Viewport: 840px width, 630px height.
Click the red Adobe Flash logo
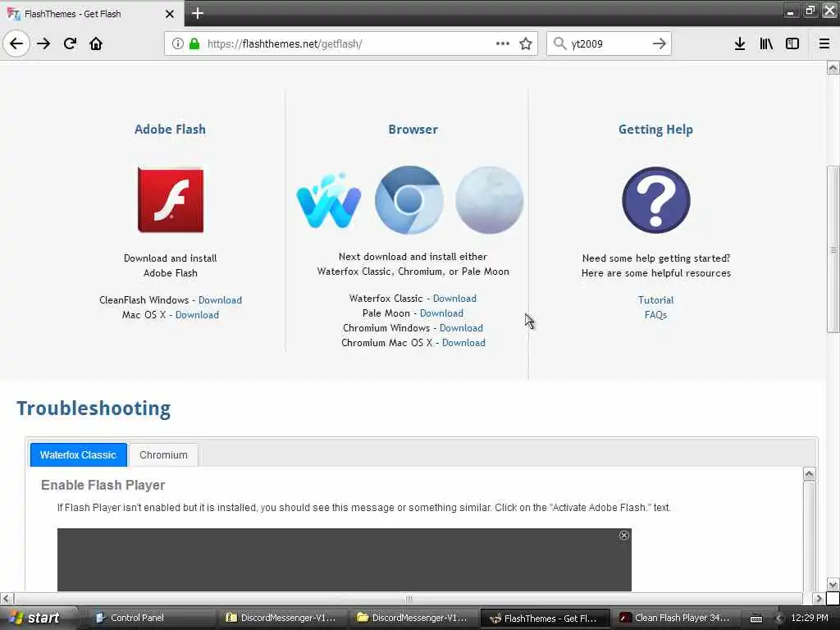click(171, 200)
